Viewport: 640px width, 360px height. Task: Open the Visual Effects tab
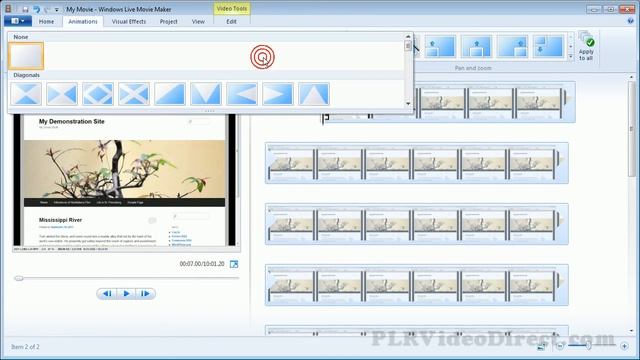pos(129,22)
